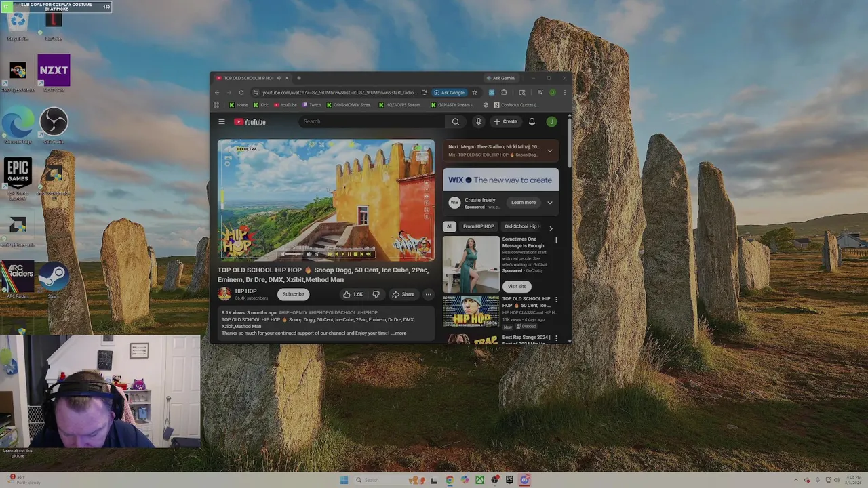
Task: Open Confucius Quotes bookmark
Action: [516, 105]
